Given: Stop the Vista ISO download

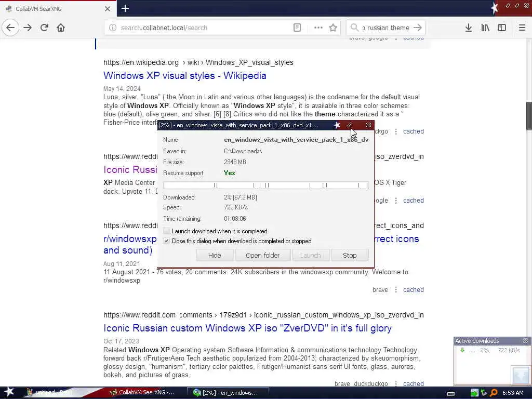Looking at the screenshot, I should 350,256.
